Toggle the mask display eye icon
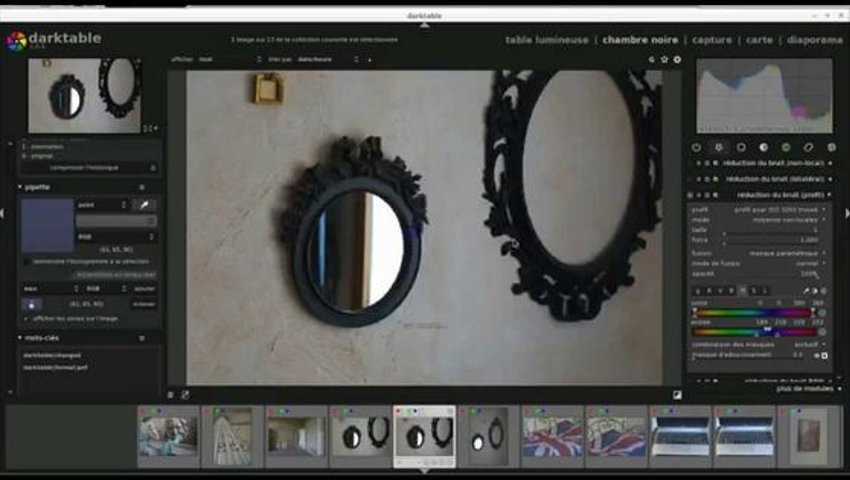 [816, 356]
